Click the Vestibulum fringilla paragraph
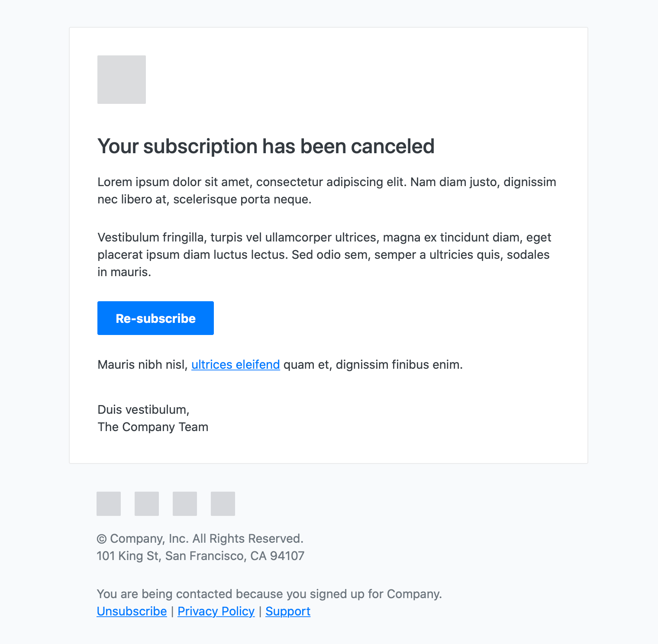 pyautogui.click(x=324, y=254)
